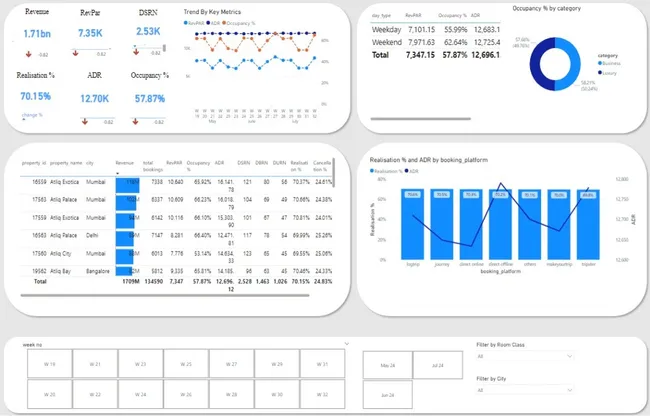Click ADR legend in booking platform chart
This screenshot has height=420, width=650.
(412, 171)
